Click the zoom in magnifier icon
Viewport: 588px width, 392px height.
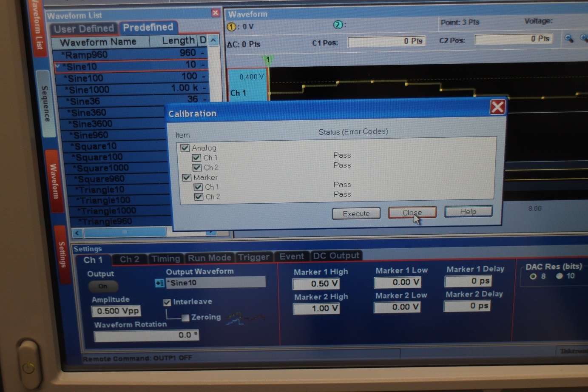(x=569, y=39)
